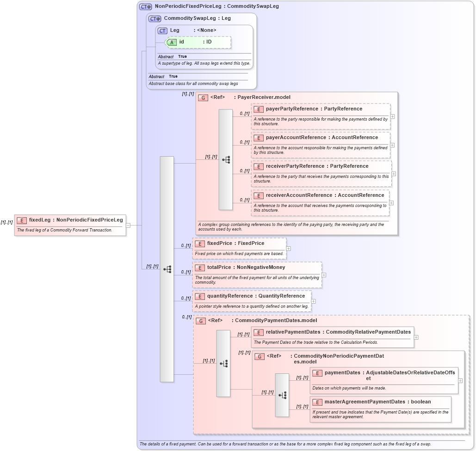
Task: Click 'A supertype of leg' description text
Action: pos(204,63)
